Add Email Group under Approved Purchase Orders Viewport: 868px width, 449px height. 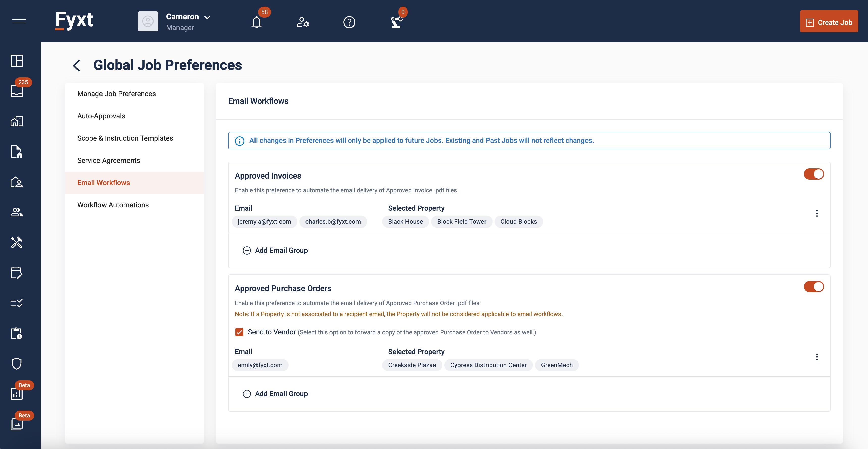[275, 394]
